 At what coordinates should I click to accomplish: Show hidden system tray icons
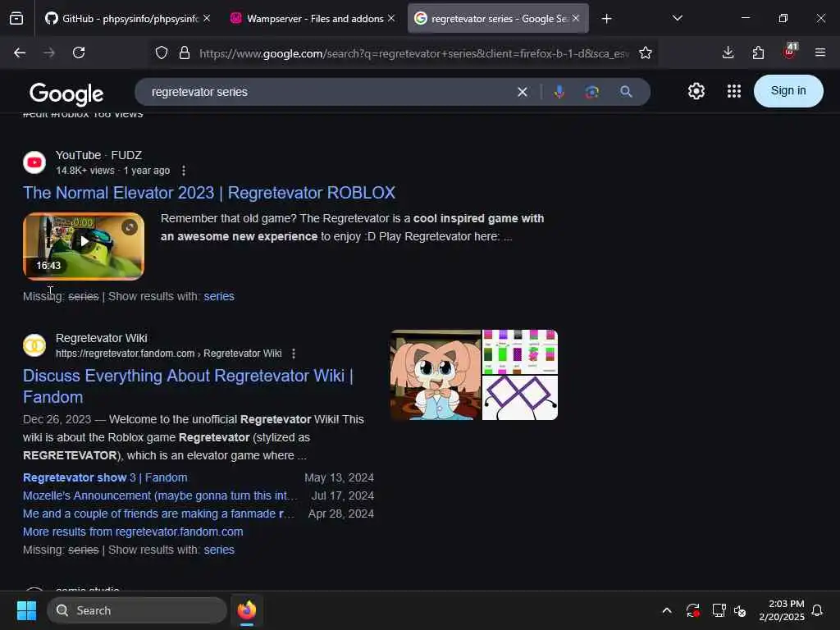(667, 610)
